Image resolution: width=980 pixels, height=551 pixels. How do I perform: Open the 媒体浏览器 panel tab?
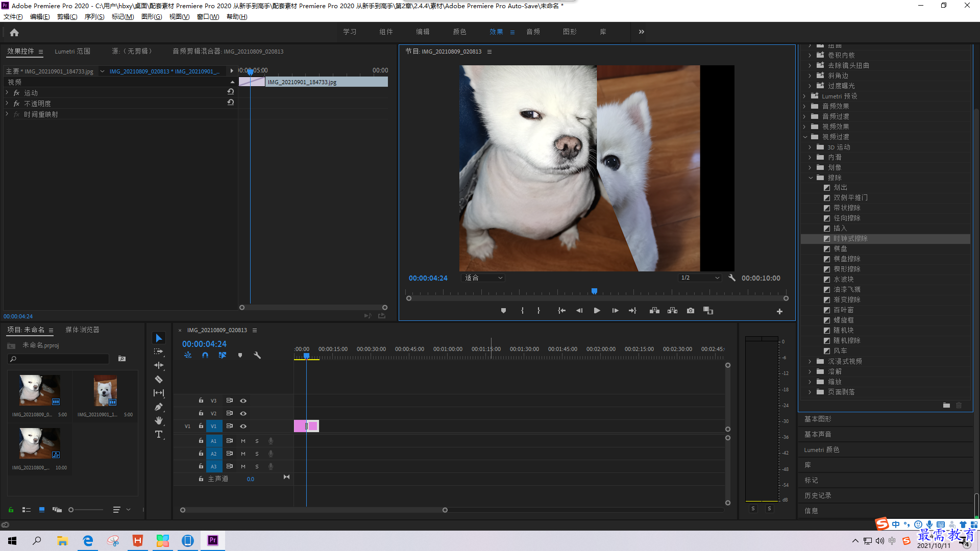click(x=82, y=330)
